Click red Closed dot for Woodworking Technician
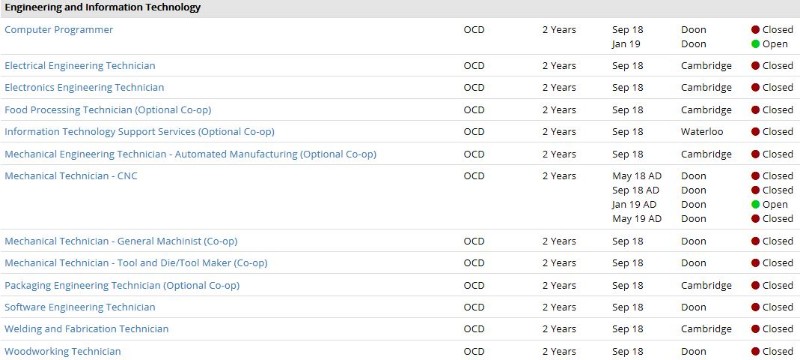 tap(756, 351)
